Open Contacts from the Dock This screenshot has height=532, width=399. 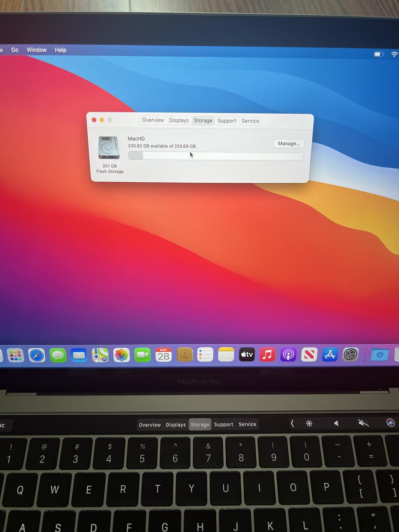(x=185, y=355)
